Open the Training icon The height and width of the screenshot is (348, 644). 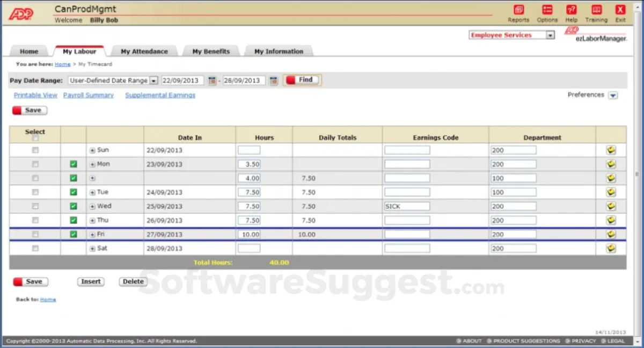tap(596, 10)
